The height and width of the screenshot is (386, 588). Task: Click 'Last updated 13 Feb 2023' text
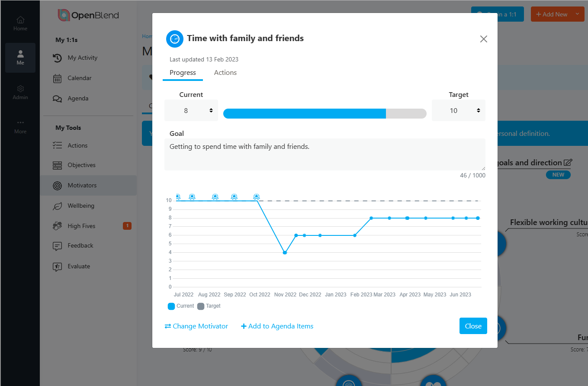coord(204,60)
